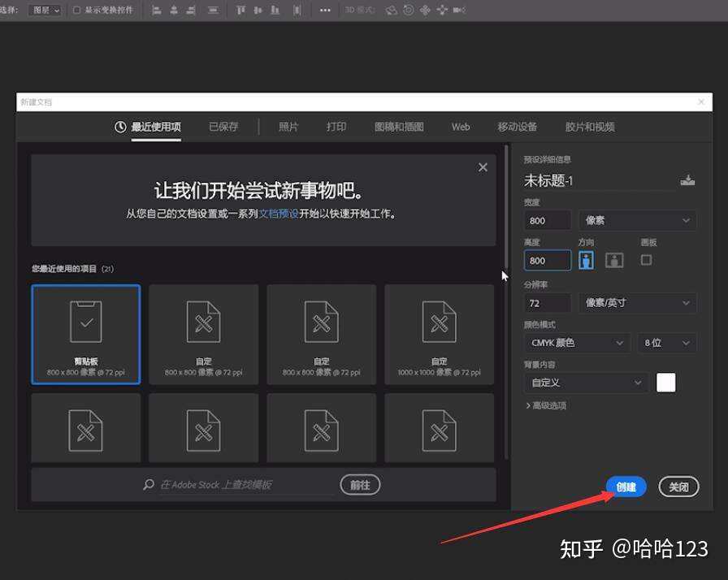This screenshot has width=728, height=580.
Task: Select the 3D video camera scale icon
Action: pyautogui.click(x=459, y=10)
